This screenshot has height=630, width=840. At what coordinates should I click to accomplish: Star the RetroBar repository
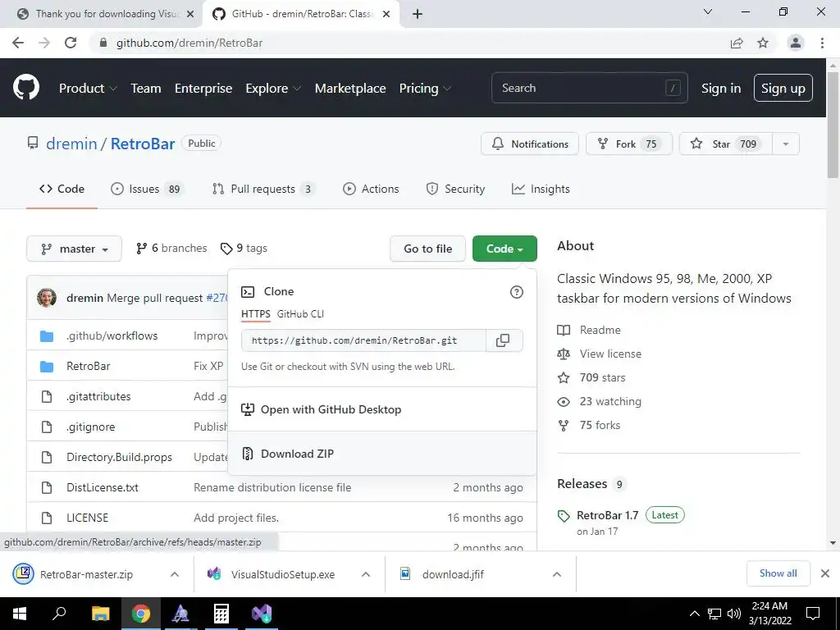(725, 144)
